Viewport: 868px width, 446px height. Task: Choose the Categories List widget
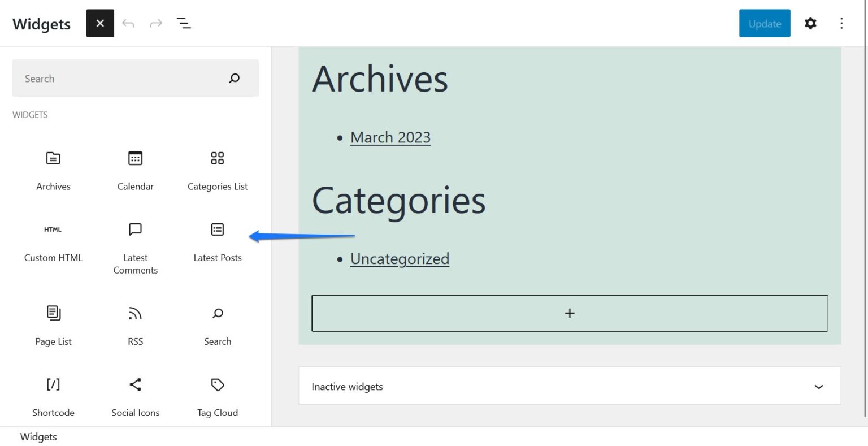(x=217, y=170)
